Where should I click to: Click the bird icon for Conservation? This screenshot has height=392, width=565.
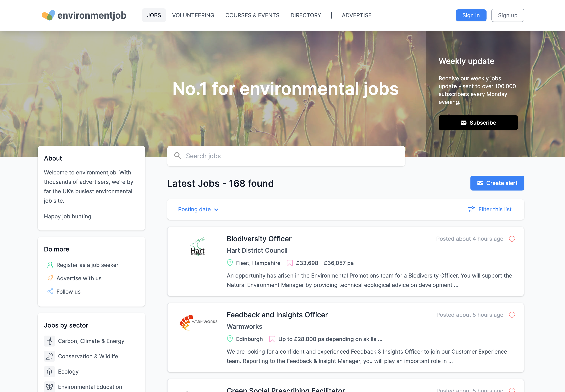point(49,356)
